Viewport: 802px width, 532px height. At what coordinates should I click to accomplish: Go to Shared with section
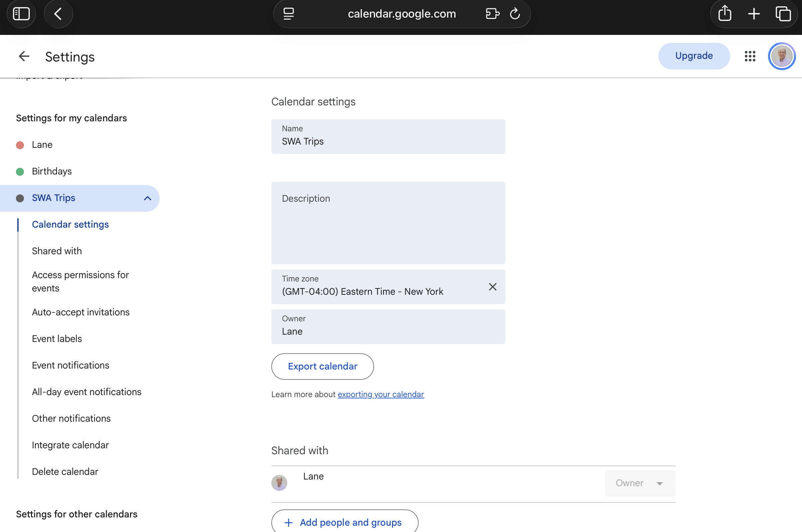pos(57,251)
